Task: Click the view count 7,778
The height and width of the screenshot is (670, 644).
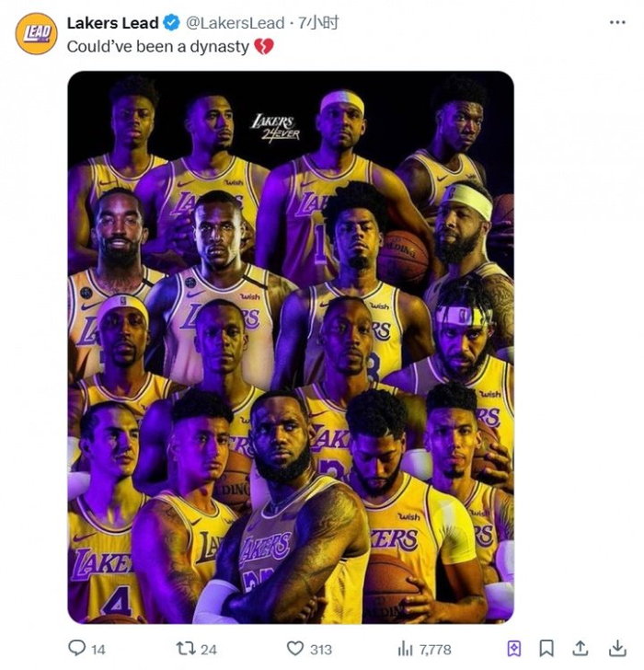Action: pyautogui.click(x=434, y=649)
